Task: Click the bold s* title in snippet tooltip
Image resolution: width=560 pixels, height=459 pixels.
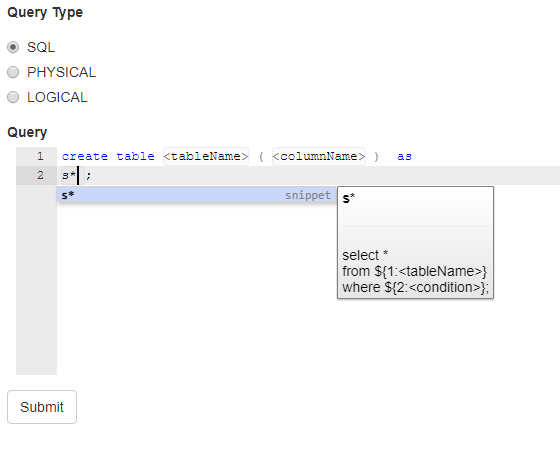Action: tap(349, 198)
